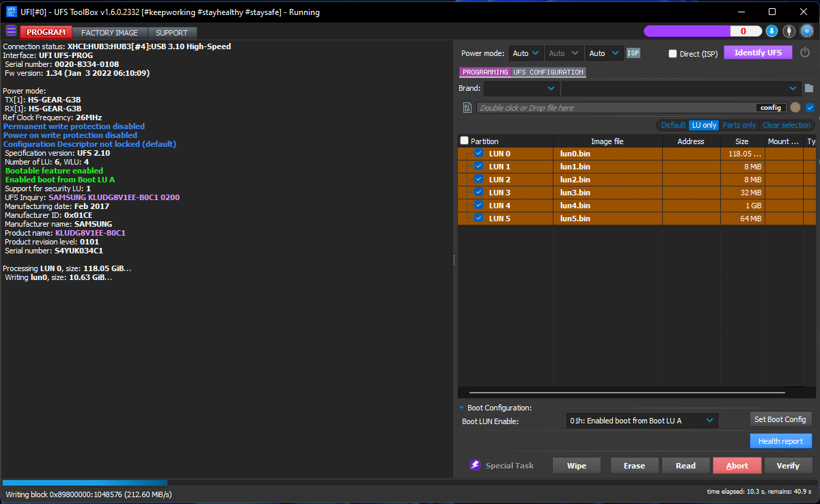Click the ISP mode badge
820x504 pixels.
click(x=633, y=53)
